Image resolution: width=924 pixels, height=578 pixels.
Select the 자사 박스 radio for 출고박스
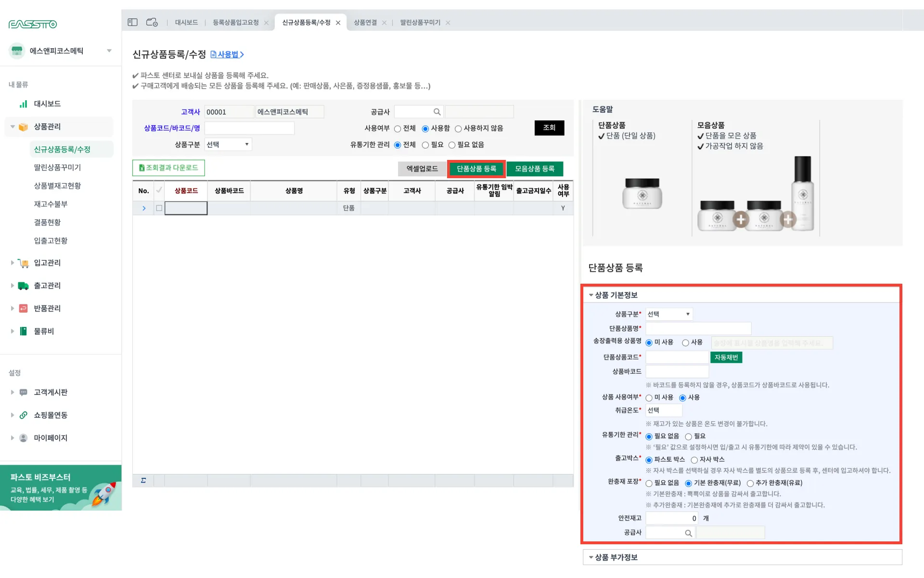tap(694, 460)
